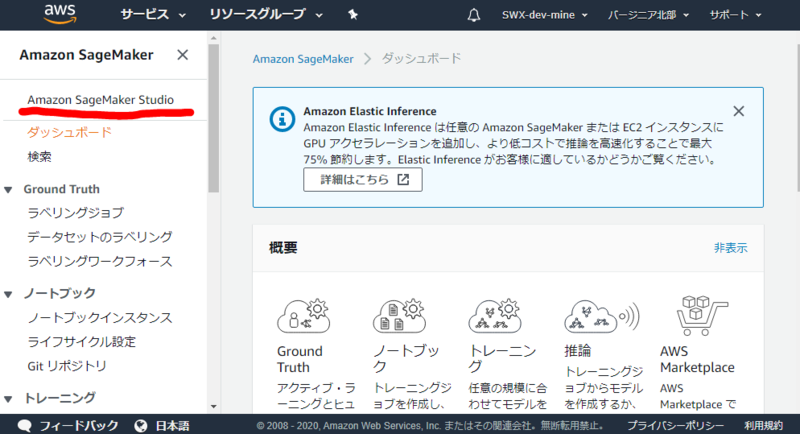Open ラベリングワークフォース in sidebar
The width and height of the screenshot is (800, 434).
[x=100, y=261]
